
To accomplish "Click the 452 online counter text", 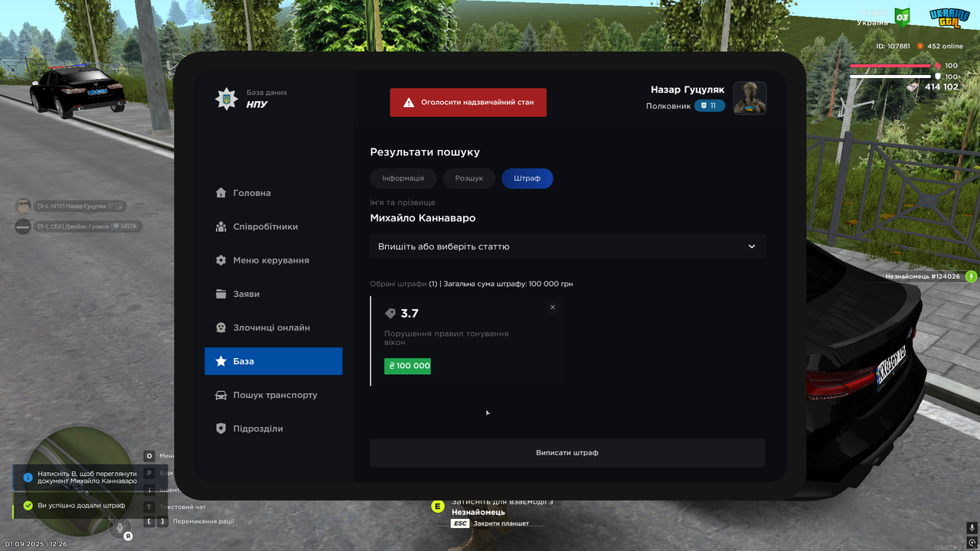I will (x=946, y=46).
